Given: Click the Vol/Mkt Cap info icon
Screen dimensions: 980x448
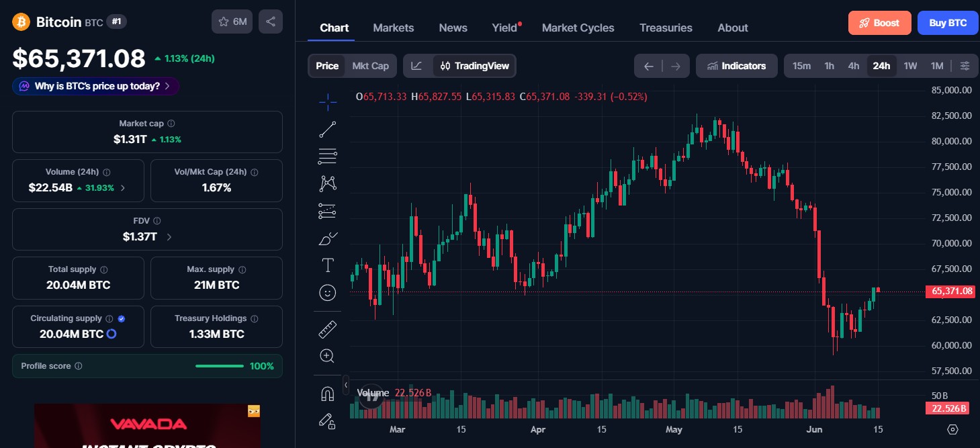Looking at the screenshot, I should [x=255, y=173].
